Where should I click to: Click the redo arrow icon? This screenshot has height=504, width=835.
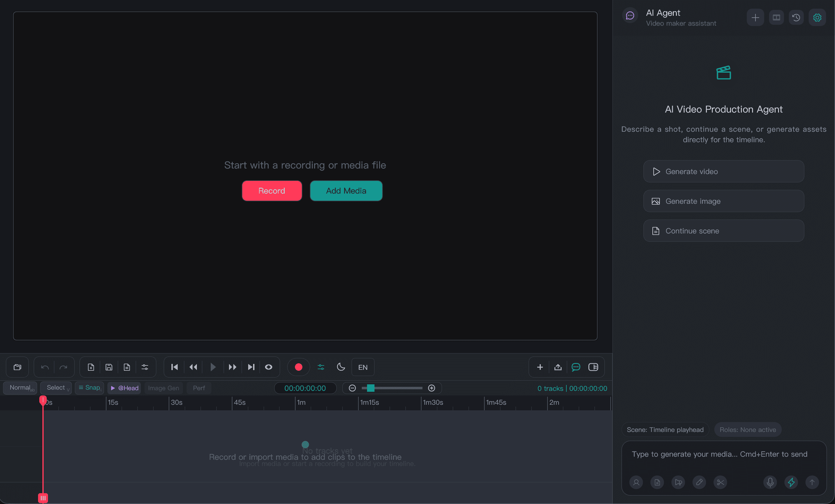63,367
